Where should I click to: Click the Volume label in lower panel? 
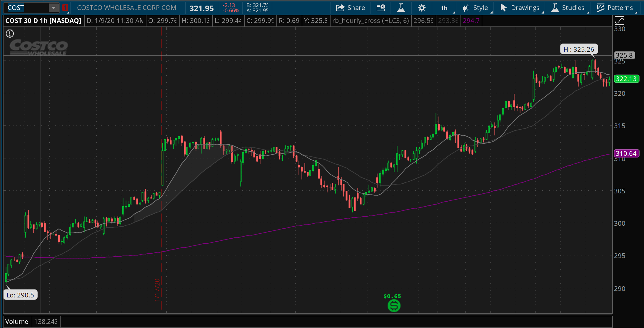pos(17,322)
